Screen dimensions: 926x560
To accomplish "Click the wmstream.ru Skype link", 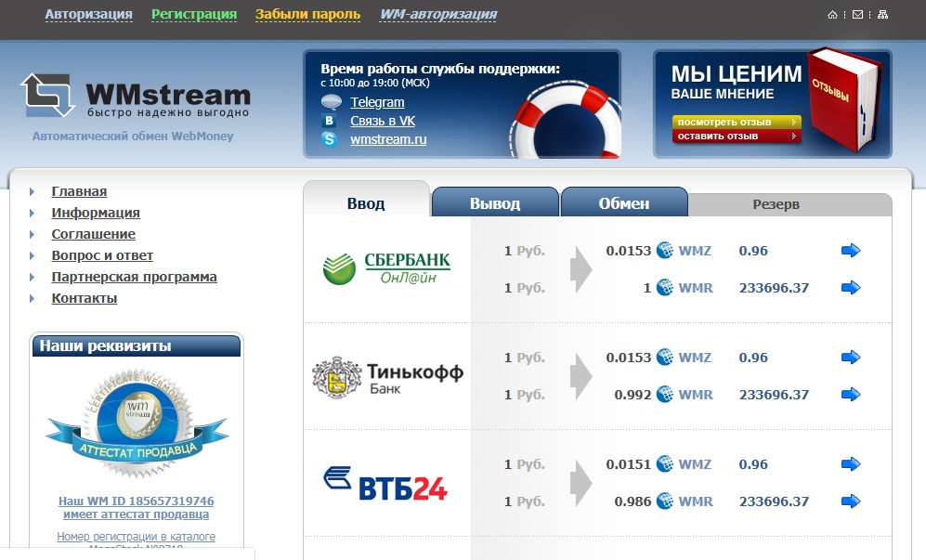I will [x=388, y=140].
